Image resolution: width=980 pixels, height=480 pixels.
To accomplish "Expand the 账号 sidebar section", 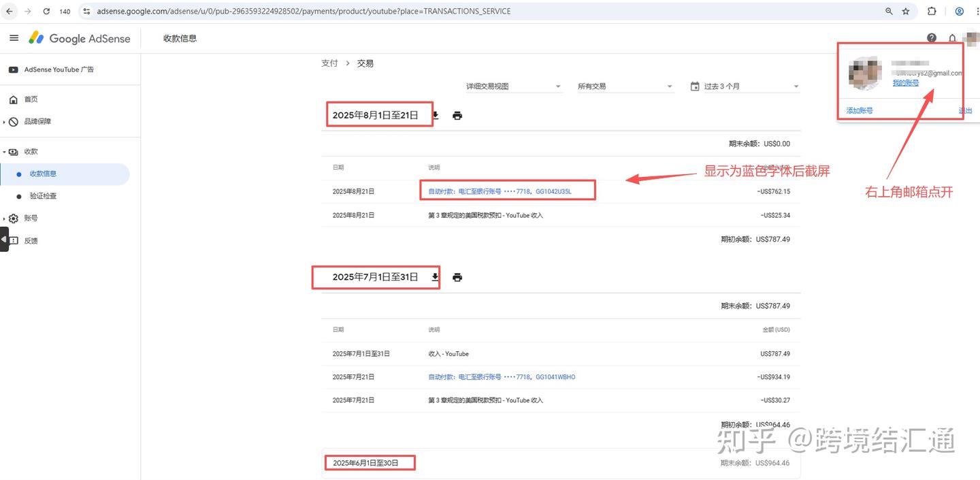I will point(4,219).
